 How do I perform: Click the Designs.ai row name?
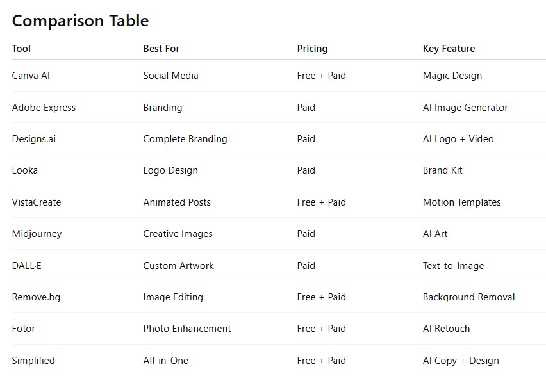tap(33, 139)
